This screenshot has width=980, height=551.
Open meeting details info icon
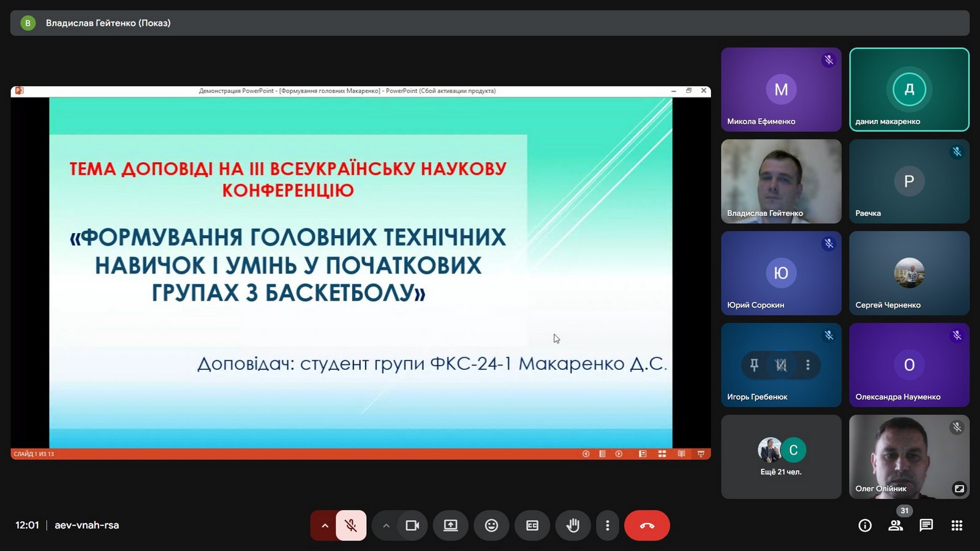[x=865, y=525]
